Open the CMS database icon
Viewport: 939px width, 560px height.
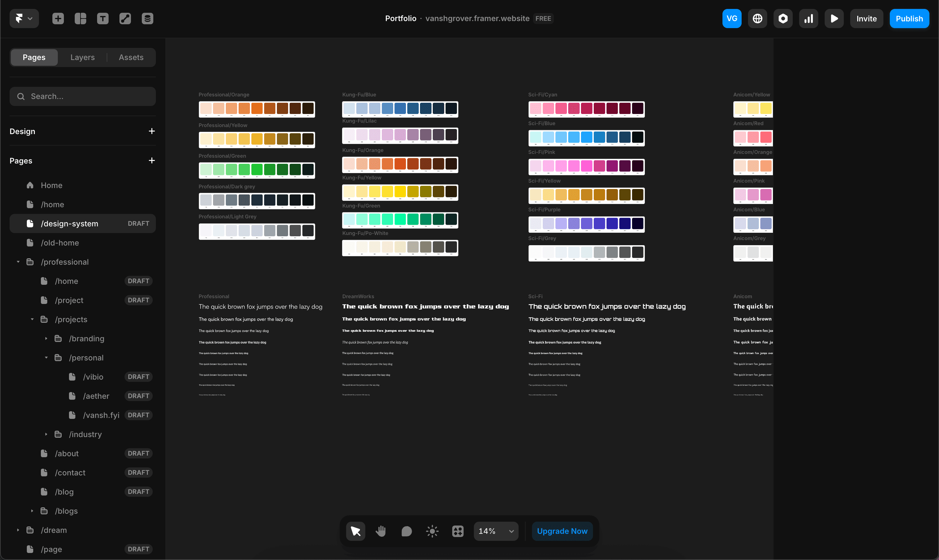click(147, 19)
